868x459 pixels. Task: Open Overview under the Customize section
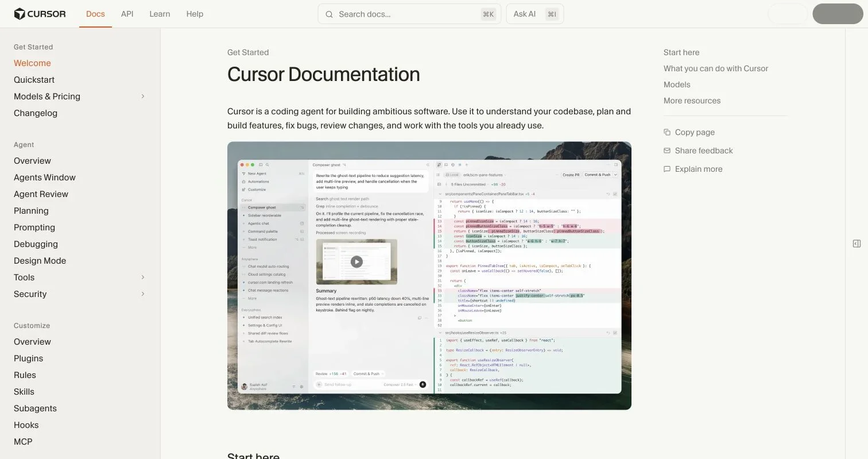point(32,342)
